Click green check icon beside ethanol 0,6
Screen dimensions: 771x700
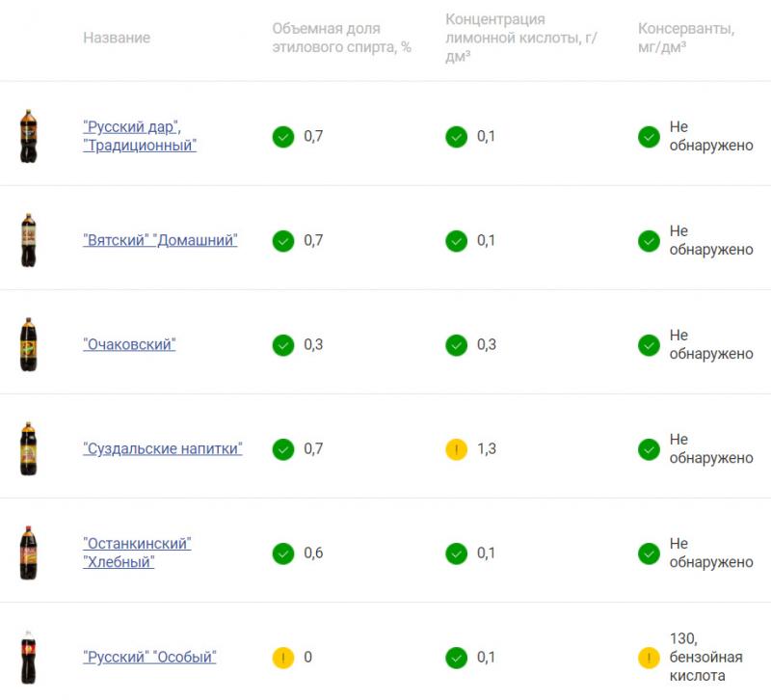[x=282, y=553]
